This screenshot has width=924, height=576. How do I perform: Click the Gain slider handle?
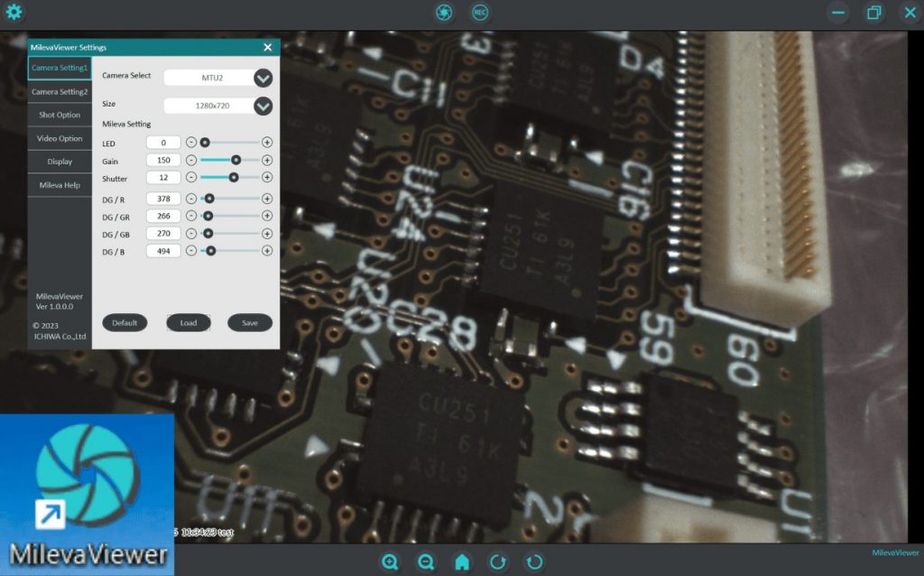click(236, 160)
